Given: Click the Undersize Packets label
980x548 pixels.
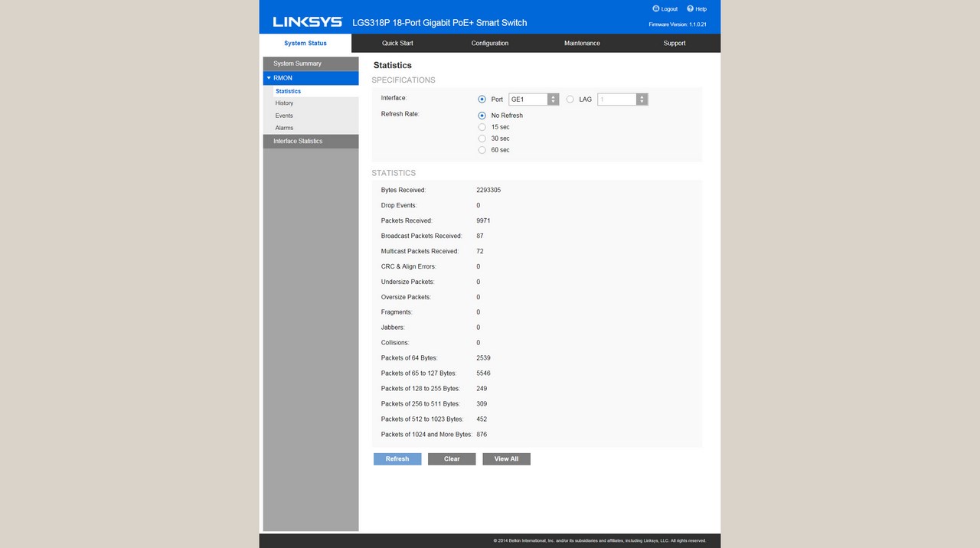Looking at the screenshot, I should [408, 282].
